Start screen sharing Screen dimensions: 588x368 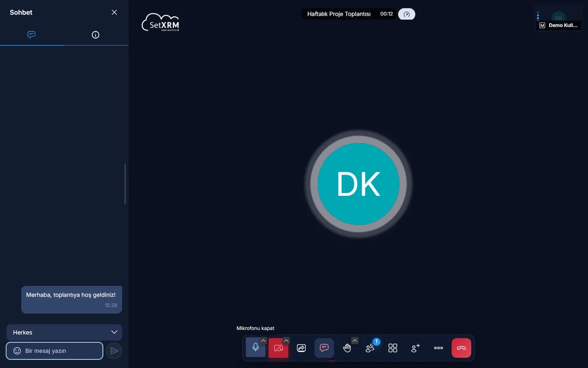point(301,348)
